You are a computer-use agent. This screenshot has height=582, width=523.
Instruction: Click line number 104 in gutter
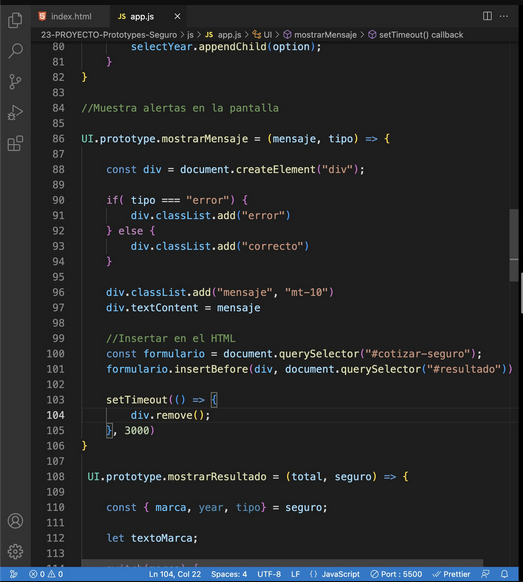(x=55, y=415)
